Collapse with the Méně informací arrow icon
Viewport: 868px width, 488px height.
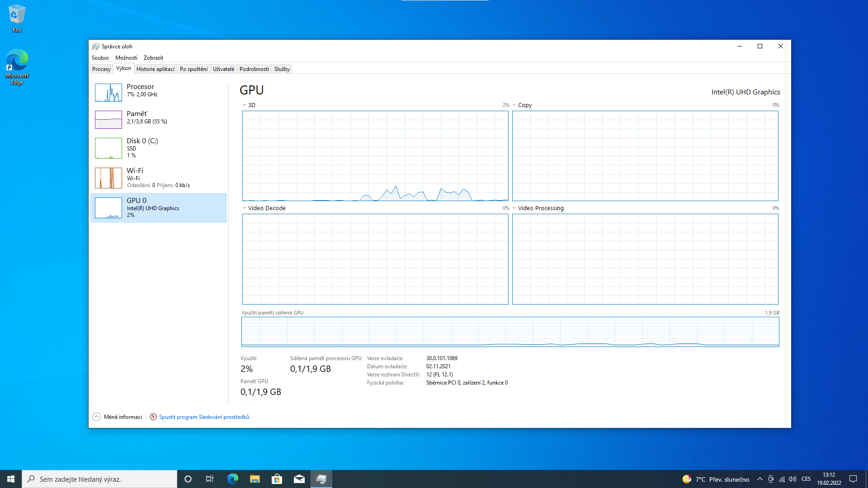pyautogui.click(x=96, y=417)
